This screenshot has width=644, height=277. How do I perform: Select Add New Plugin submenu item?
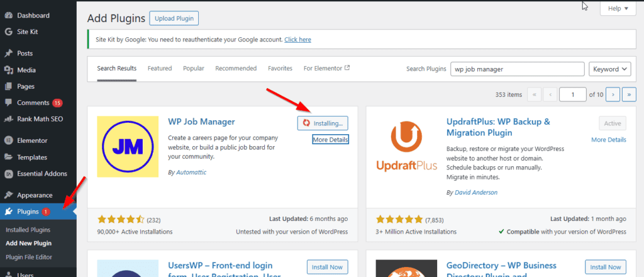pyautogui.click(x=29, y=243)
